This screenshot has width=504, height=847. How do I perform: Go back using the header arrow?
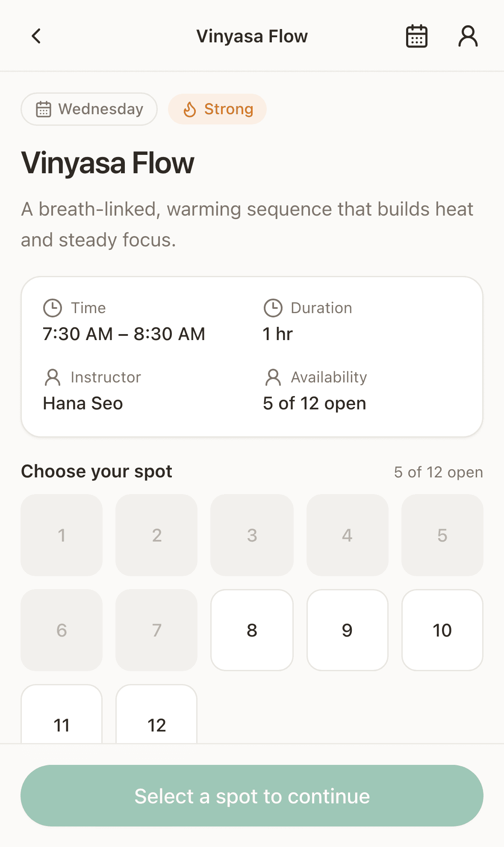point(36,36)
